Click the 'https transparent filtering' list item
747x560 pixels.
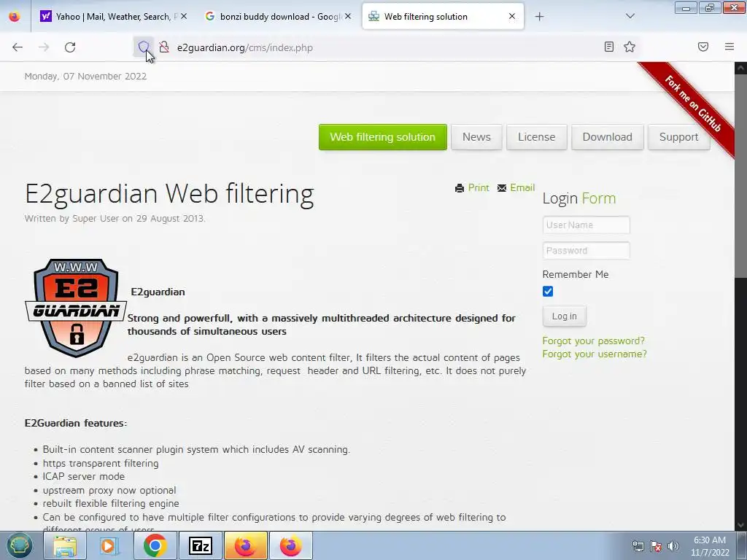[101, 463]
